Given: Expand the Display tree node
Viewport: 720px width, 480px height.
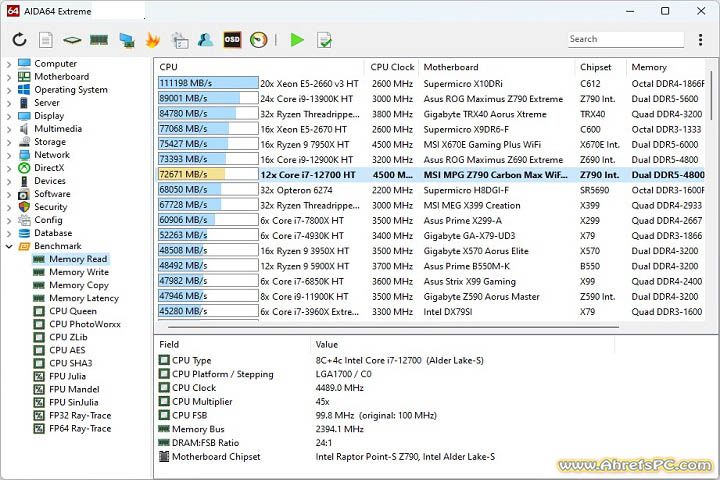Looking at the screenshot, I should pos(9,116).
